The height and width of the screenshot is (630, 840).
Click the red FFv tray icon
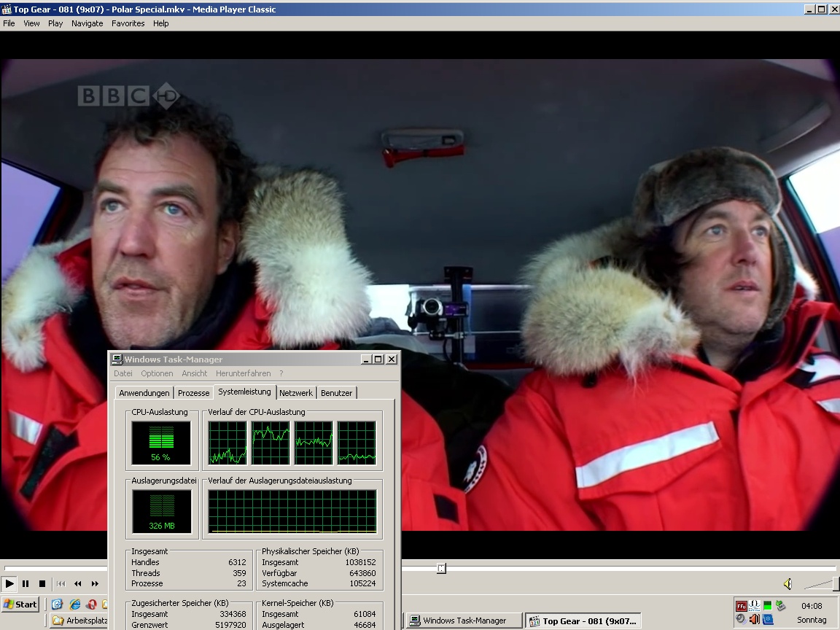[741, 606]
